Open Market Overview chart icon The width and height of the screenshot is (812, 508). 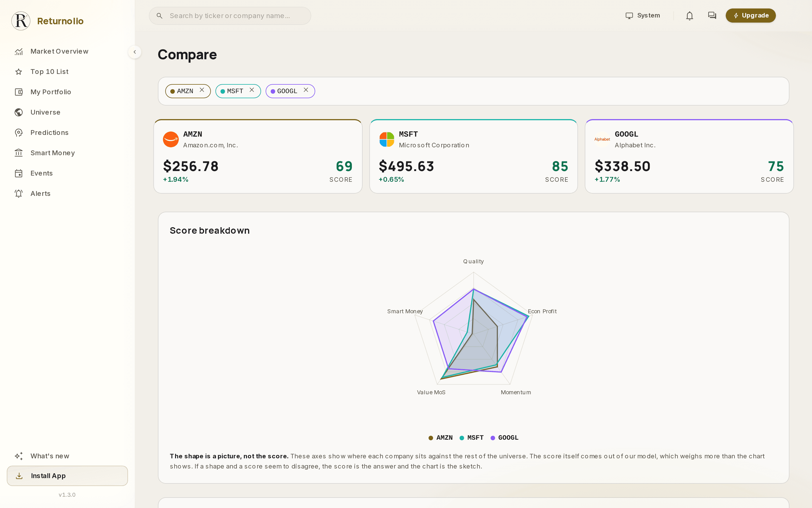point(19,51)
